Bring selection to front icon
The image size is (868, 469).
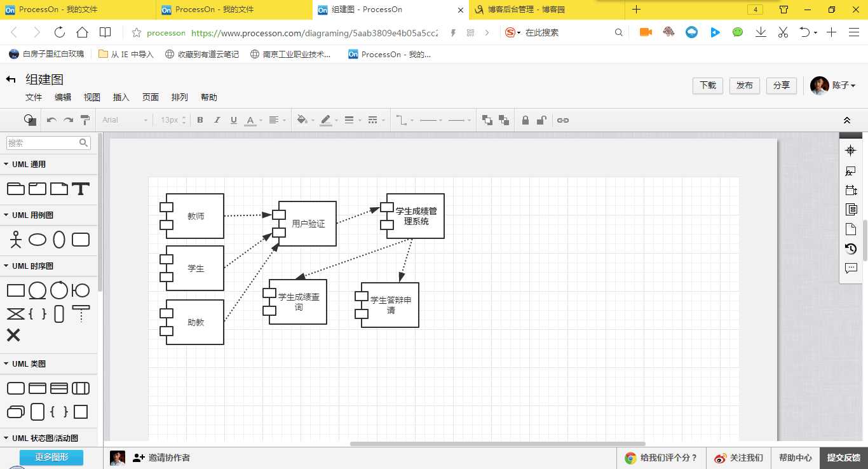pyautogui.click(x=487, y=120)
